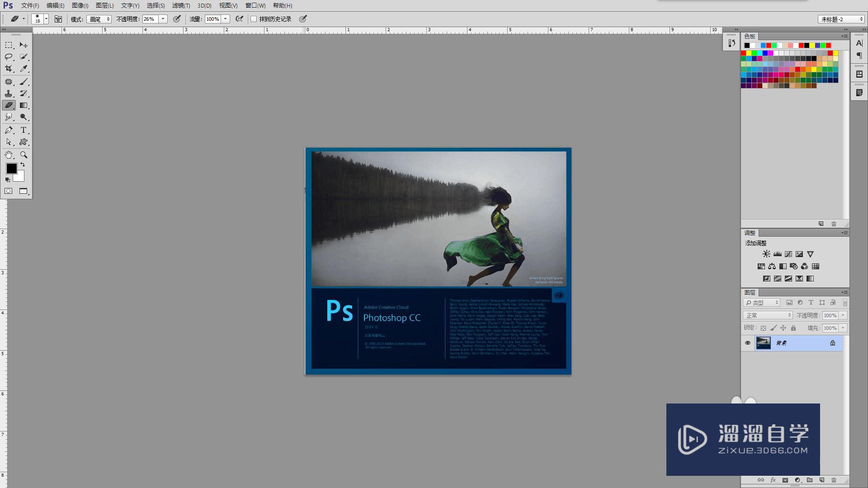Select the Rectangular Marquee tool
The image size is (868, 488).
click(x=9, y=45)
